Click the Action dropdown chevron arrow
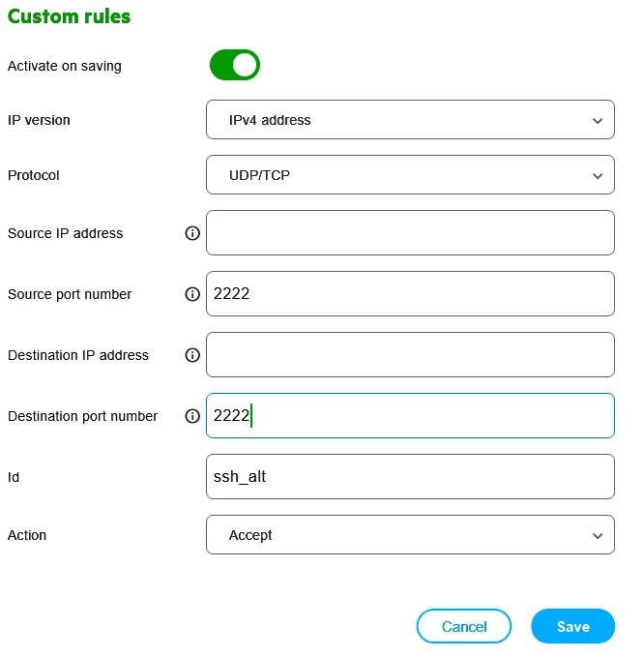The image size is (644, 657). (x=597, y=535)
